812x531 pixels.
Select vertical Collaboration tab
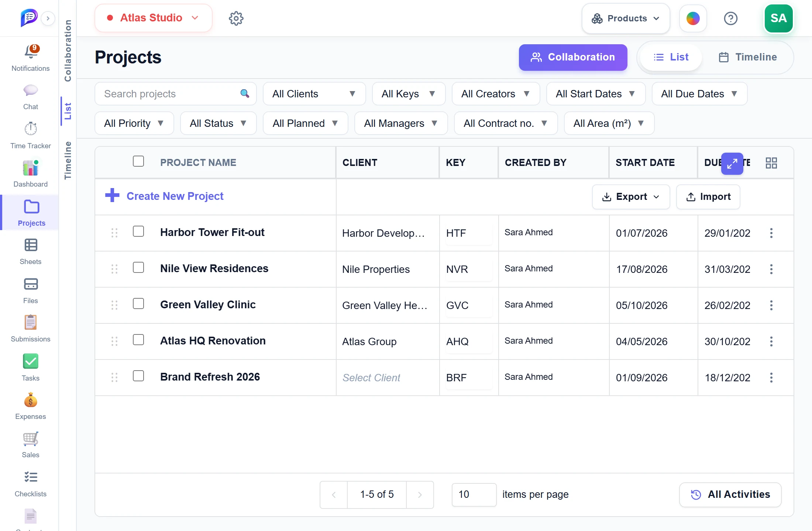68,51
